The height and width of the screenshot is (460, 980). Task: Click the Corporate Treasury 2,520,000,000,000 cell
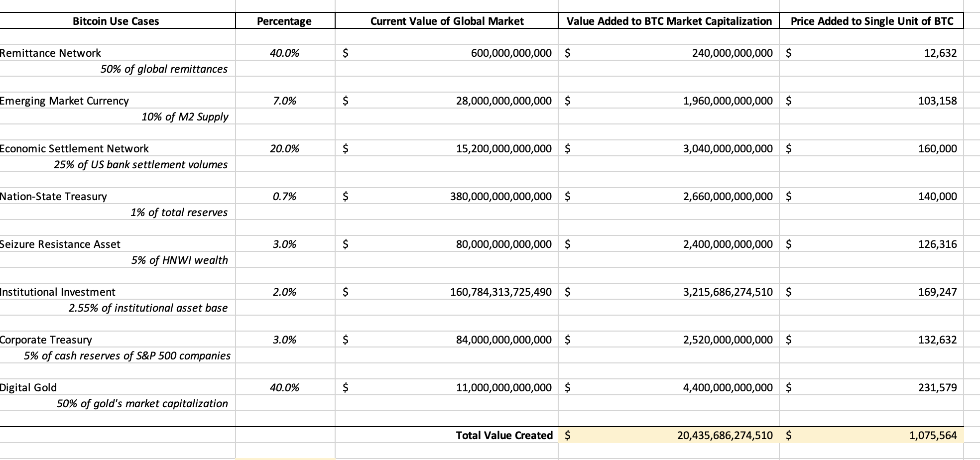pos(669,340)
